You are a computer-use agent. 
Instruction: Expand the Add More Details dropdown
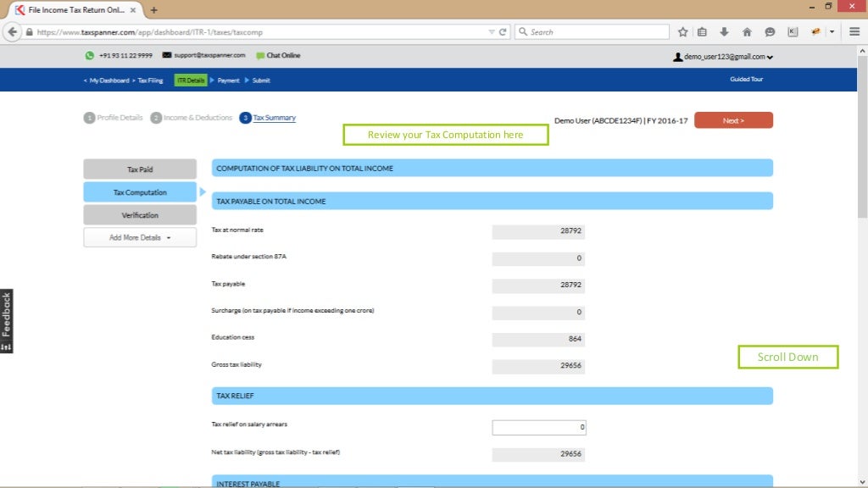pos(140,237)
